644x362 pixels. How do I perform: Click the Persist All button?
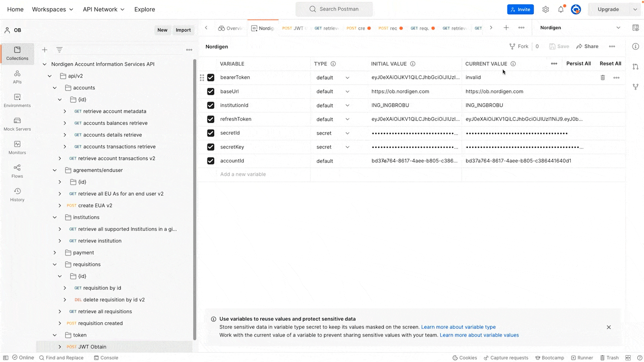(x=578, y=64)
